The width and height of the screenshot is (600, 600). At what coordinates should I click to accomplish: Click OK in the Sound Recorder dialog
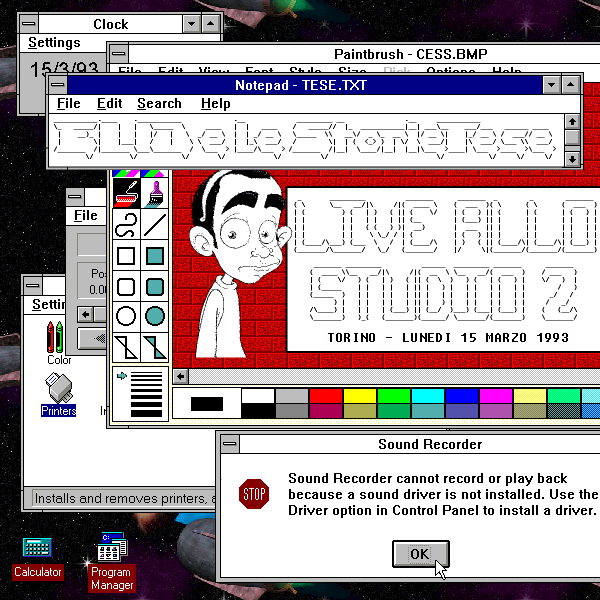coord(420,554)
